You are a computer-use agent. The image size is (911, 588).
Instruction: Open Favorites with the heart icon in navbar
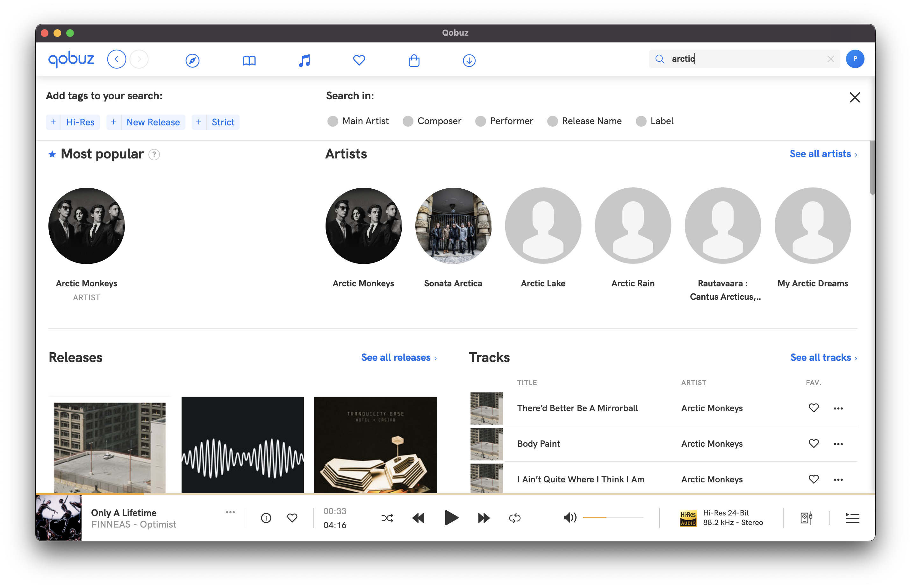pyautogui.click(x=358, y=60)
